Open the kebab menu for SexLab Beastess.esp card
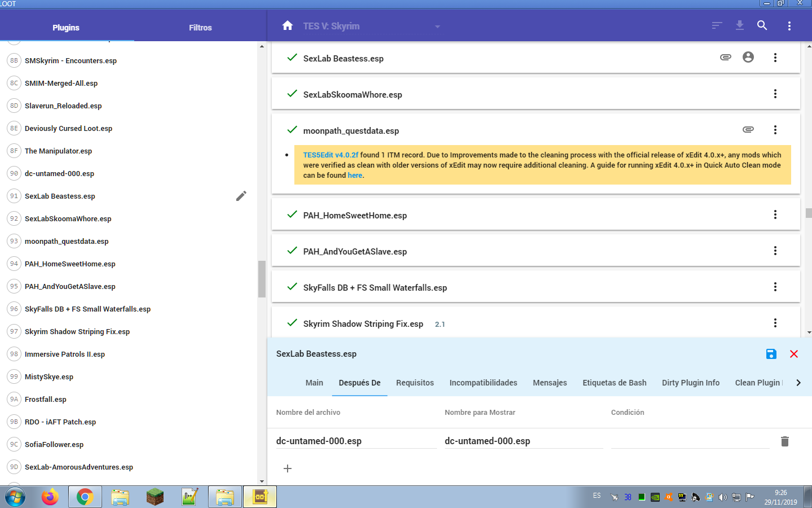The image size is (812, 508). pos(775,58)
